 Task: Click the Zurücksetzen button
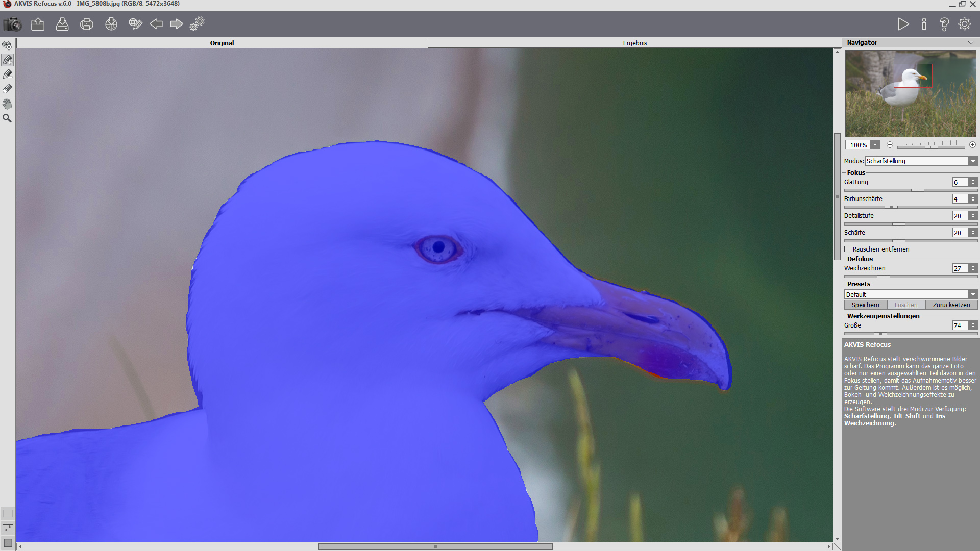(x=951, y=305)
